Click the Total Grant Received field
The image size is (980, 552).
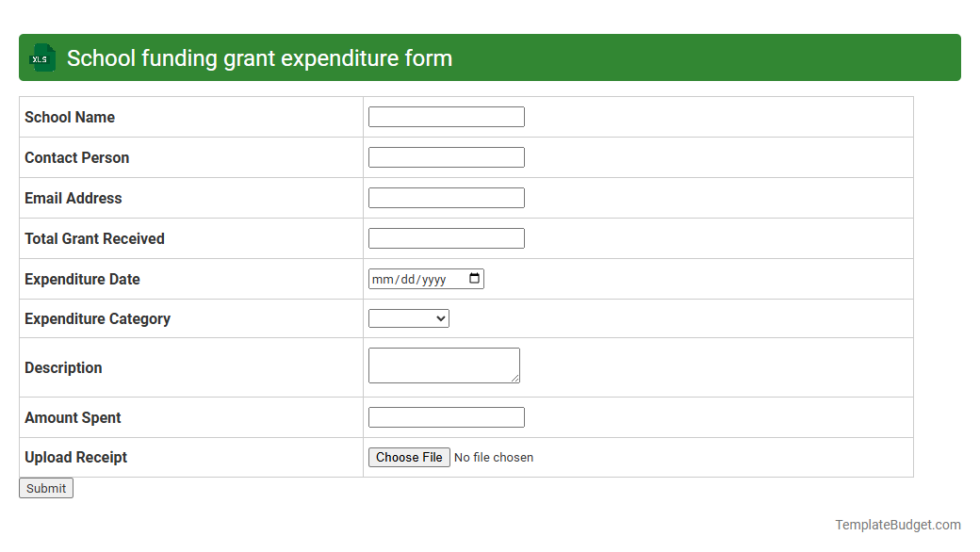tap(447, 237)
